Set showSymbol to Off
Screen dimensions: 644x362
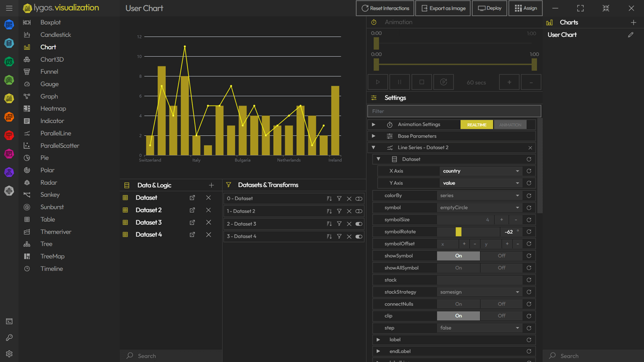click(x=501, y=255)
